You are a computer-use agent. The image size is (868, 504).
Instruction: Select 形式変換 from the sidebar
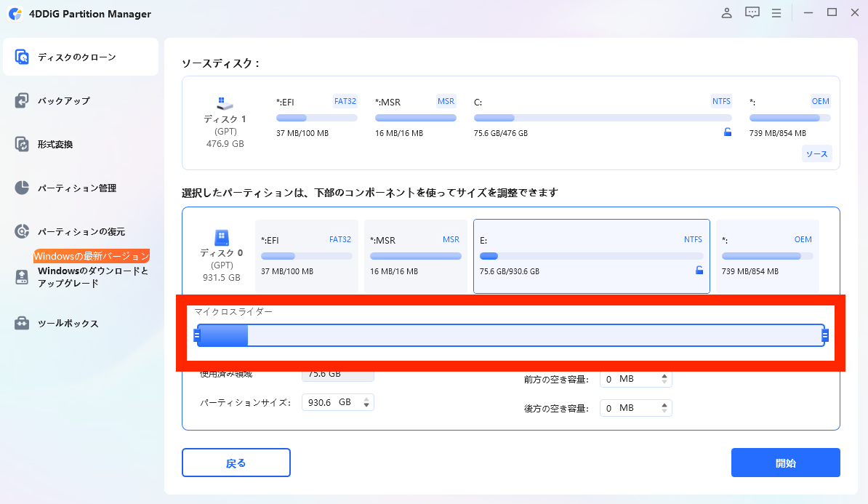click(x=80, y=144)
